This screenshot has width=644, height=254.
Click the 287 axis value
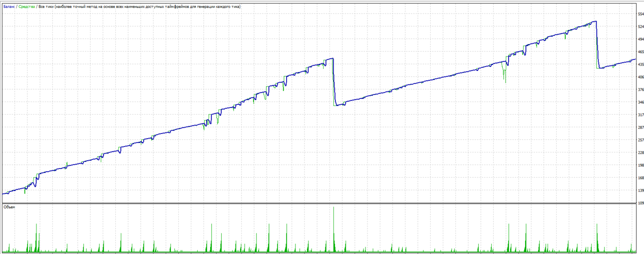[x=641, y=127]
